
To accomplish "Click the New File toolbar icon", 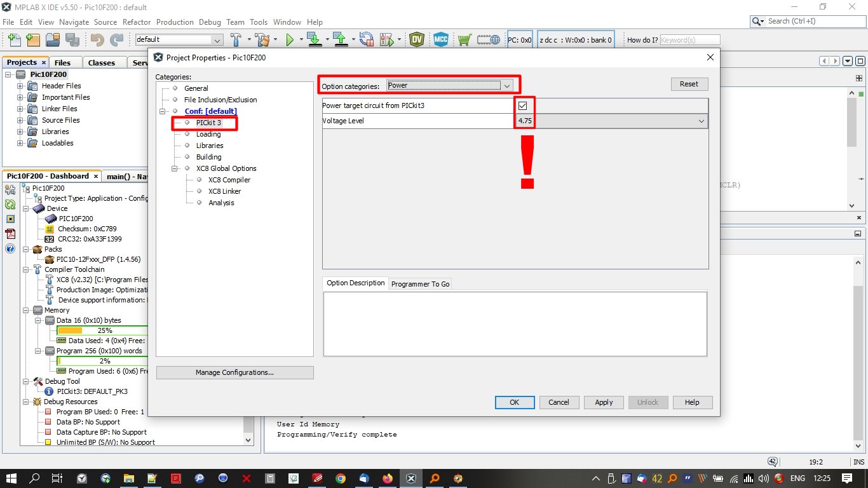I will pos(13,39).
